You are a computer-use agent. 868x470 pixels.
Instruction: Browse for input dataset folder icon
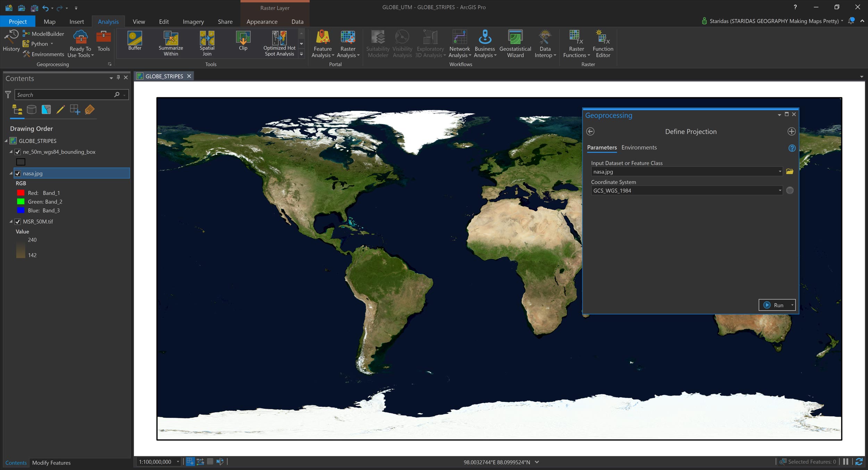click(790, 171)
